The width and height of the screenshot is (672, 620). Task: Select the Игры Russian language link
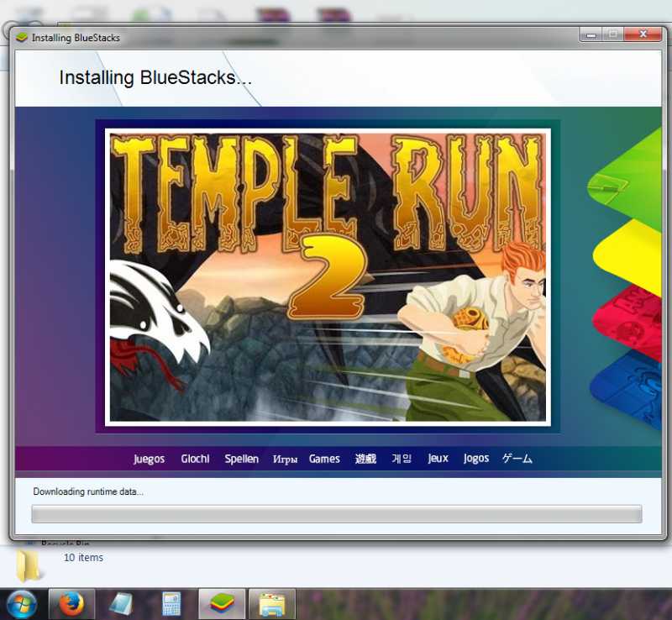tap(286, 459)
